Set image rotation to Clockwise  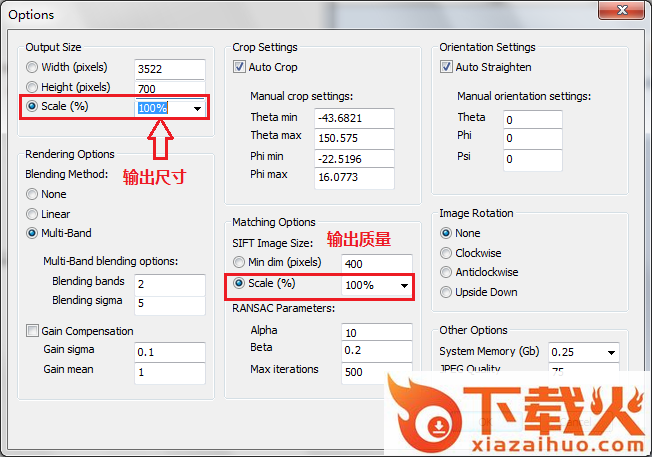pos(447,252)
